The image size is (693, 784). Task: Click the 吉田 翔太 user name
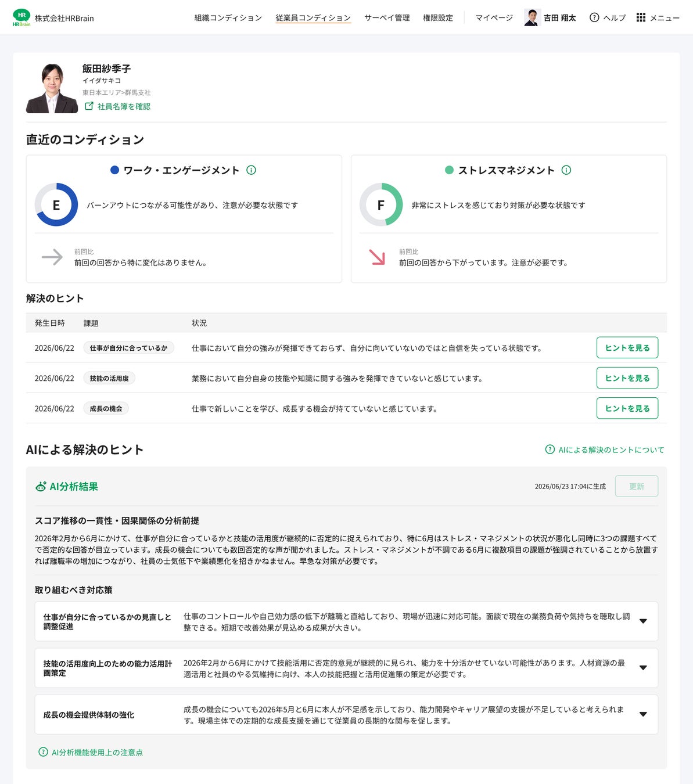pyautogui.click(x=559, y=18)
